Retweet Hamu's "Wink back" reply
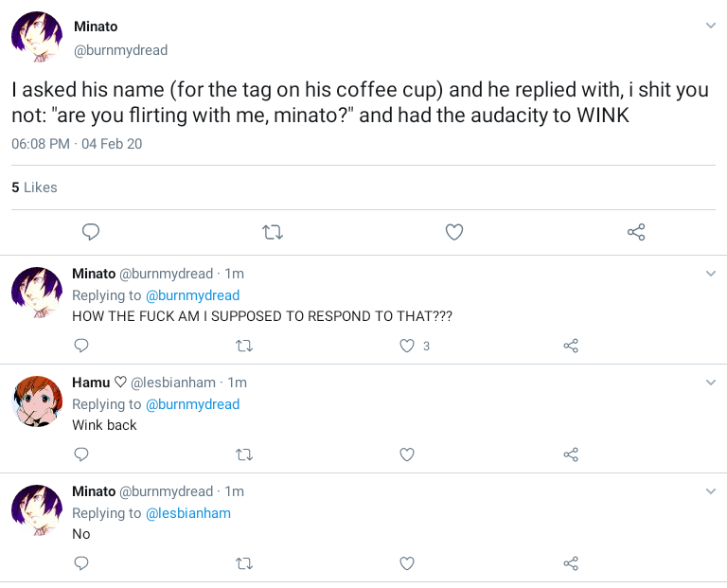The image size is (727, 588). (243, 454)
